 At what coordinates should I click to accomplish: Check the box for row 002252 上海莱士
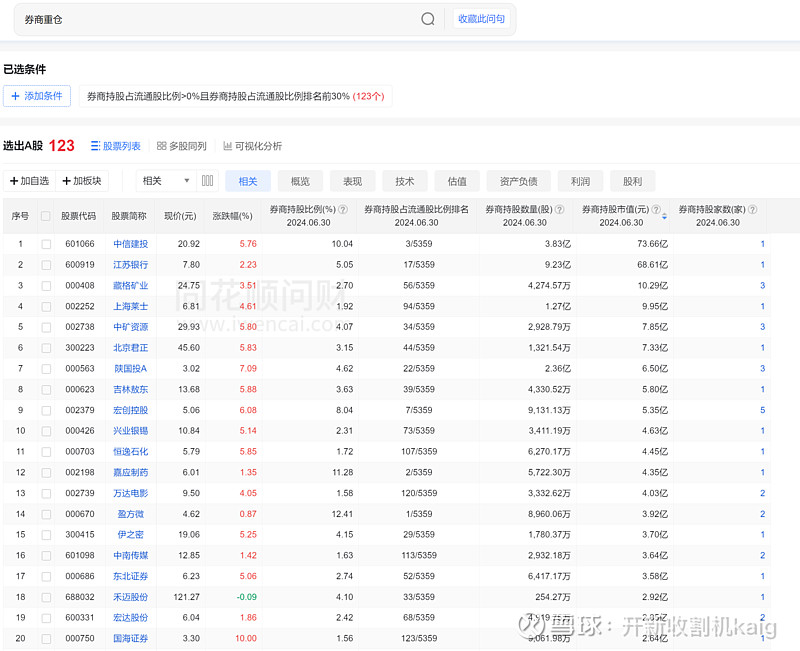[x=46, y=307]
